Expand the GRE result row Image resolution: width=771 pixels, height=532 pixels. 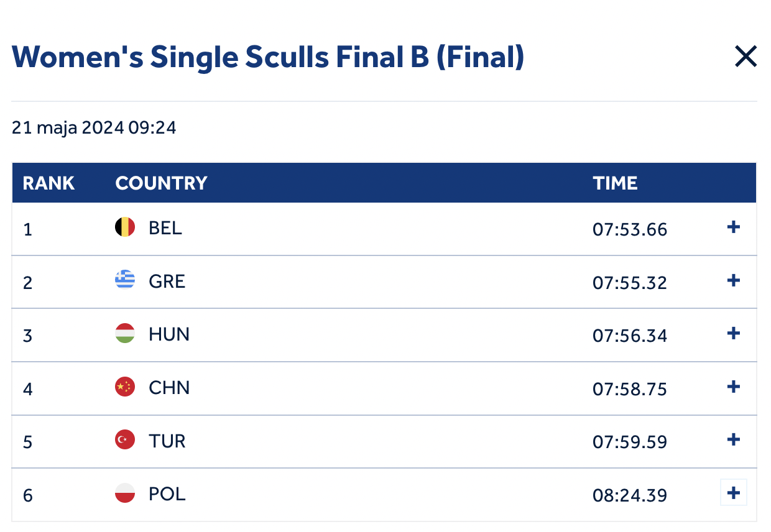(734, 281)
